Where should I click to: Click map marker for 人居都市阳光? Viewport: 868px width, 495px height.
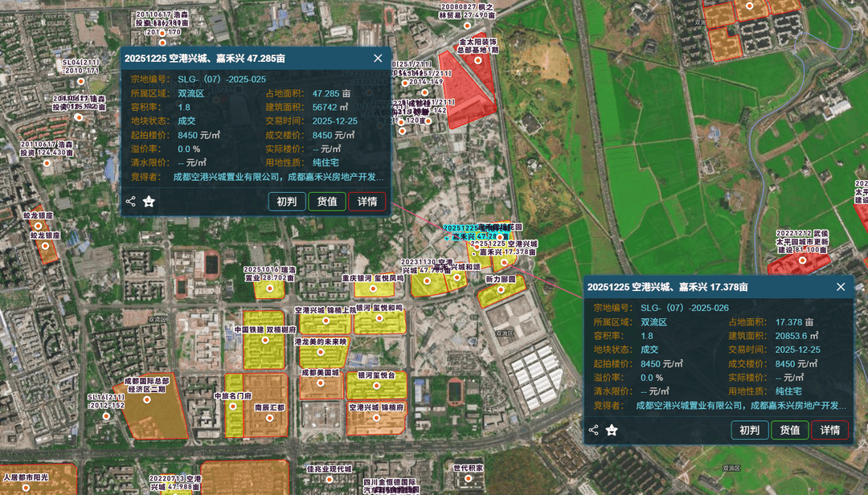click(26, 488)
